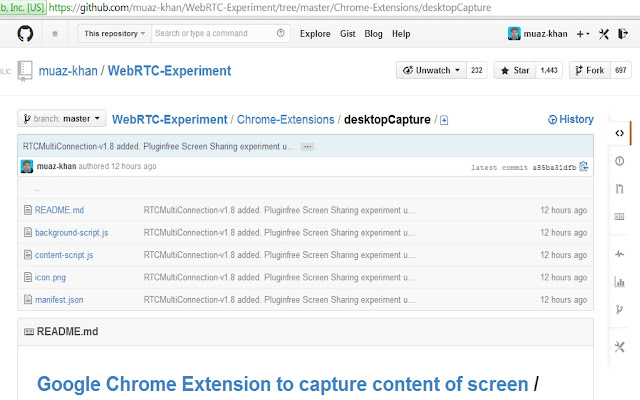
Task: Open Explore in the top navigation
Action: tap(315, 34)
